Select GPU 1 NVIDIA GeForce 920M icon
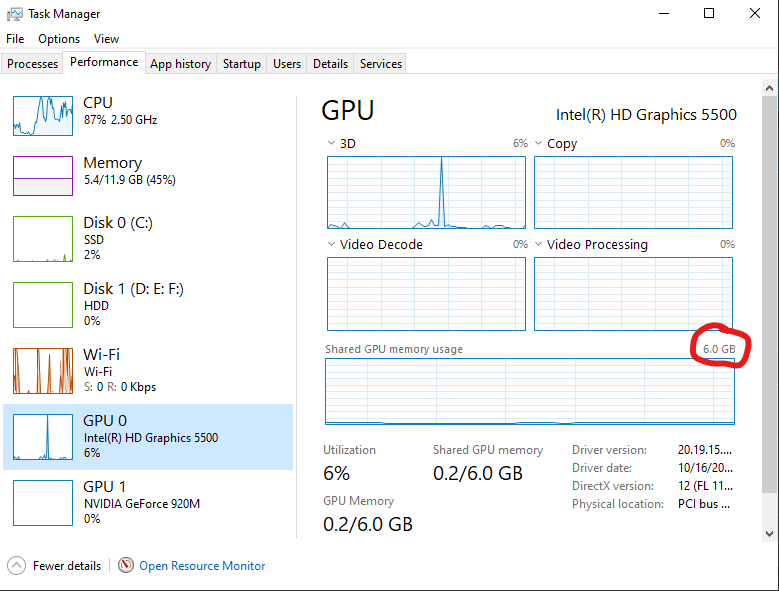 pyautogui.click(x=43, y=503)
